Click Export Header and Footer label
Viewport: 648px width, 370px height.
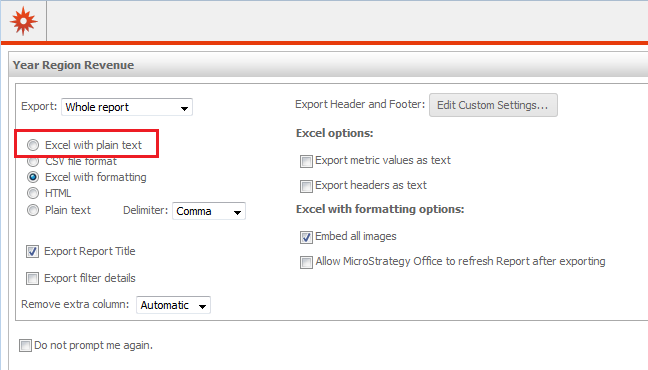coord(360,104)
